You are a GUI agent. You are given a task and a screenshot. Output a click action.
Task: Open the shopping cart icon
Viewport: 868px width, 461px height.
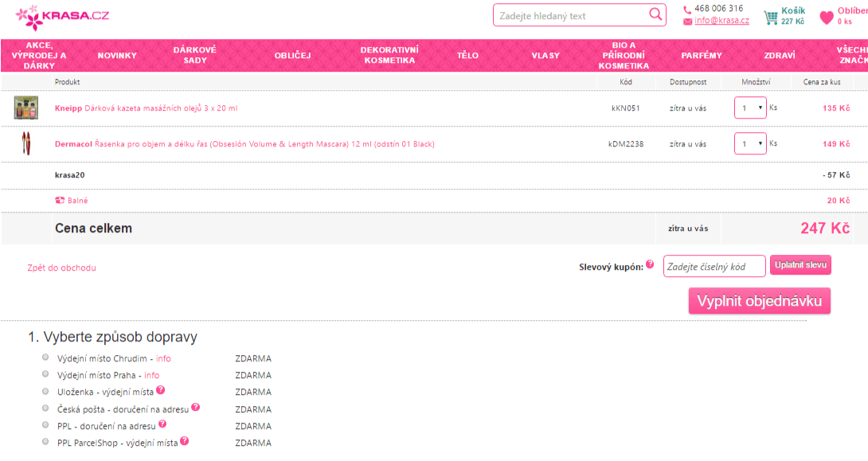(x=771, y=18)
